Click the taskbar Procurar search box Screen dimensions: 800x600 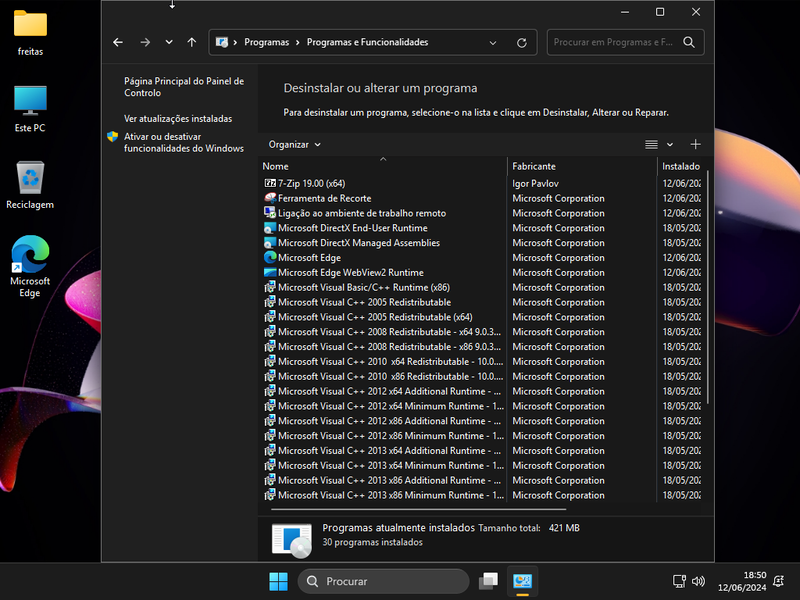pyautogui.click(x=383, y=581)
